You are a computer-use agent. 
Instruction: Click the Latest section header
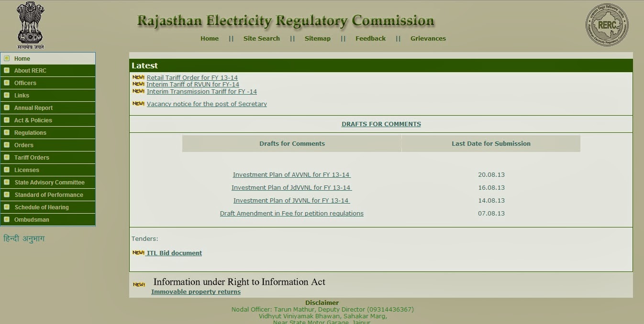(x=381, y=65)
